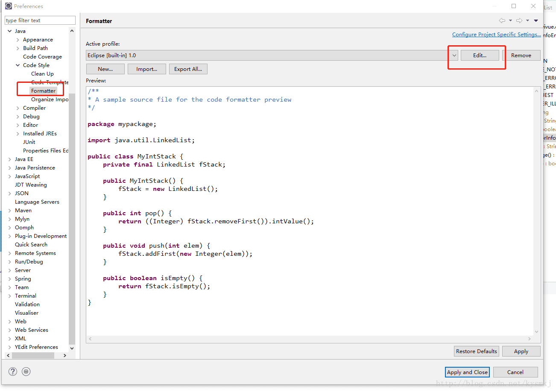This screenshot has height=392, width=556.
Task: Click the tree's vertical scrollbar down arrow
Action: [72, 348]
